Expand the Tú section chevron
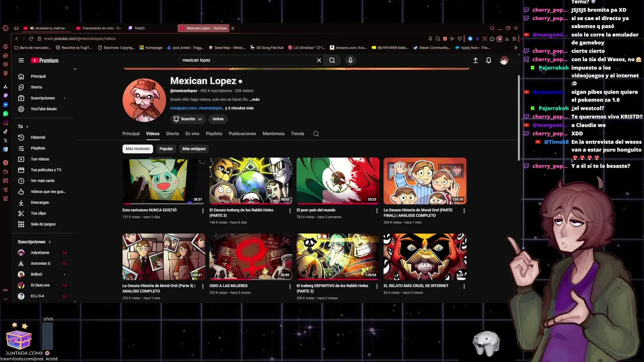644x362 pixels. (x=27, y=127)
